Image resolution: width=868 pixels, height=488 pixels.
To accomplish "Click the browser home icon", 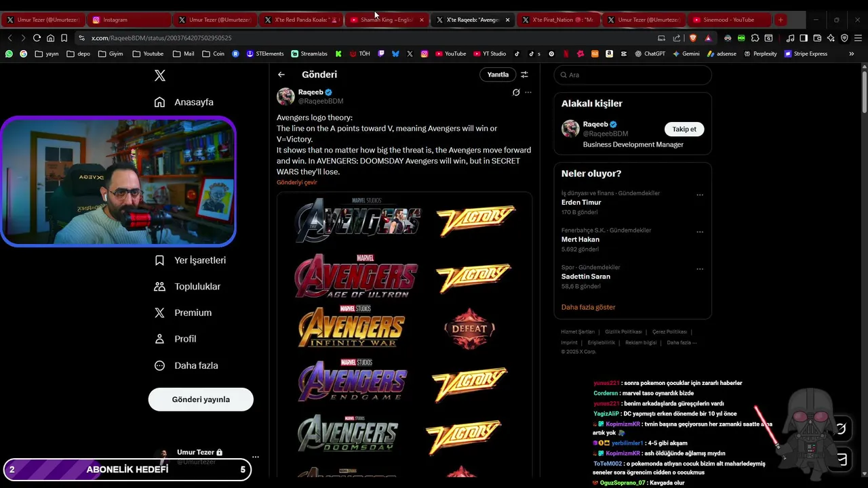I will coord(50,38).
